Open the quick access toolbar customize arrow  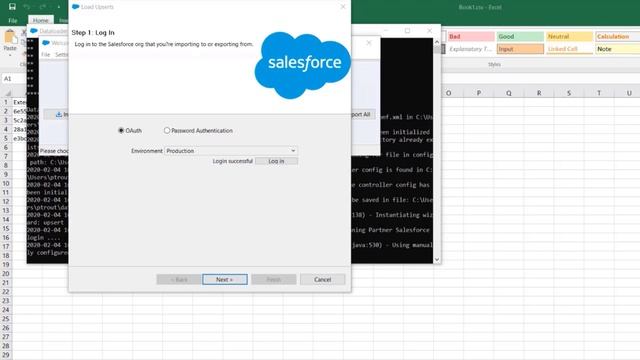tap(58, 7)
